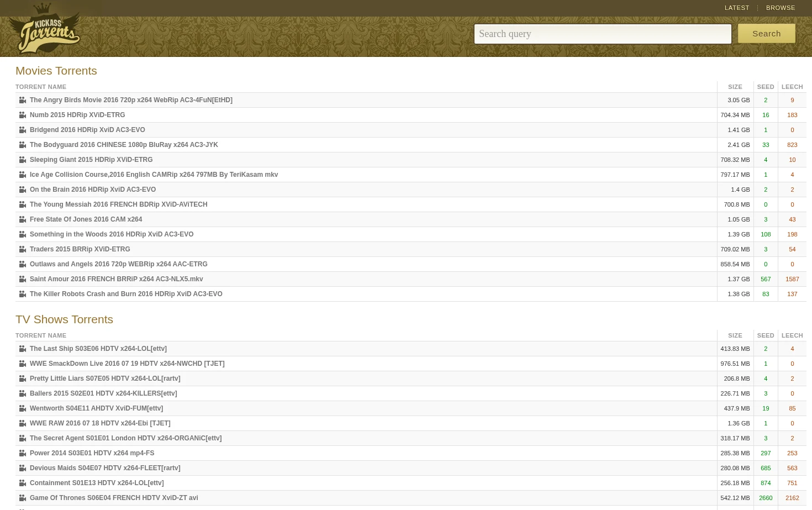This screenshot has height=510, width=812.
Task: Open Containment S01E13 HDTV torrent
Action: (97, 483)
